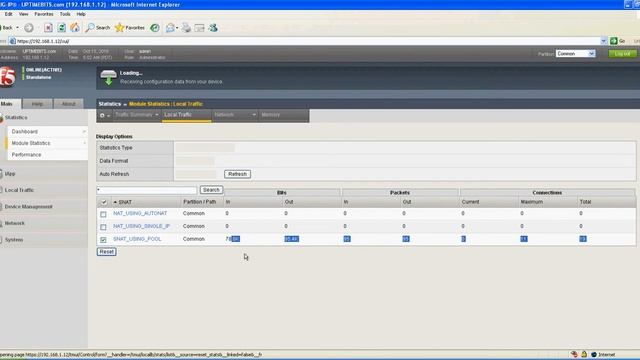640x360 pixels.
Task: Click the Internet zone globe in status bar
Action: tap(594, 354)
